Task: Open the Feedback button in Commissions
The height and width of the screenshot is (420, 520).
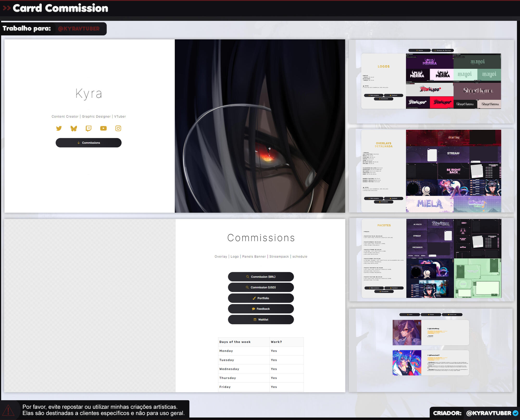Action: click(x=261, y=309)
